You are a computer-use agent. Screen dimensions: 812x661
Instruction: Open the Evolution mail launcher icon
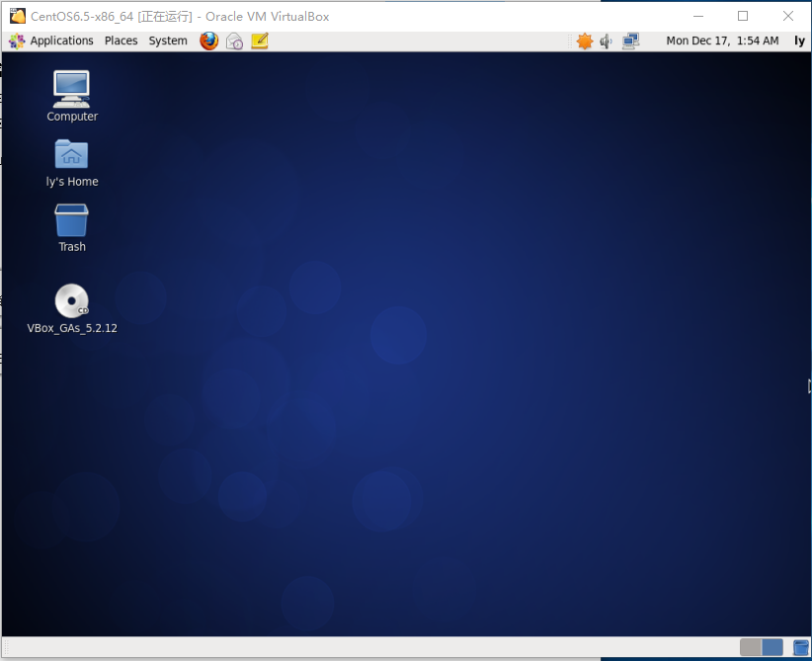coord(234,41)
